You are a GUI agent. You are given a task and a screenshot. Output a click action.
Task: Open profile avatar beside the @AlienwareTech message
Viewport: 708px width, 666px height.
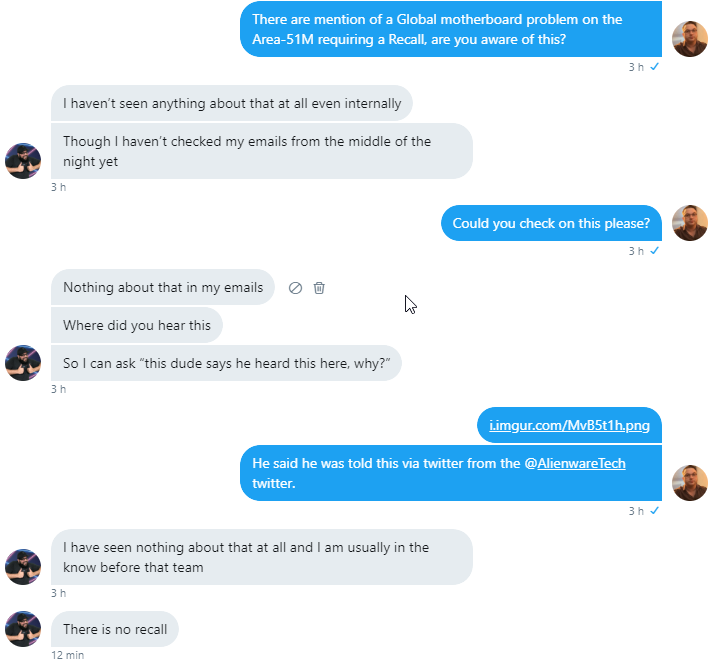689,483
